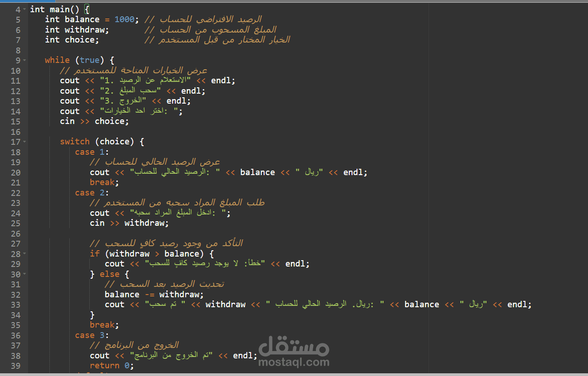This screenshot has width=588, height=376.
Task: Click the word 'true' in the while condition
Action: [x=90, y=60]
